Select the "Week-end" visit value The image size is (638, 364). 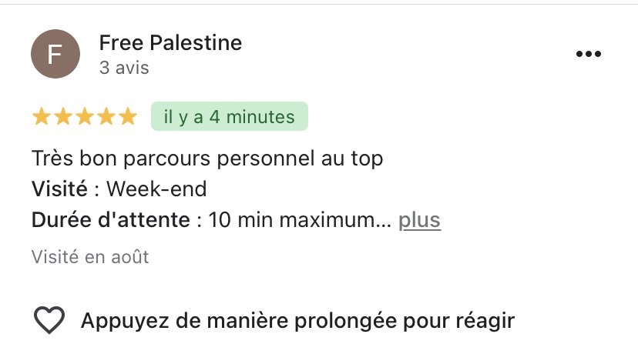click(156, 189)
